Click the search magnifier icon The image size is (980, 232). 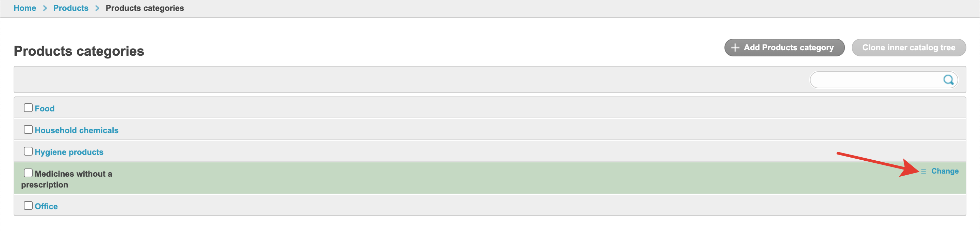[948, 80]
